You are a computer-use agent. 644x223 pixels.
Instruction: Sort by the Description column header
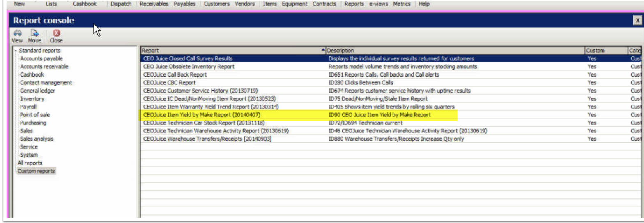[455, 51]
